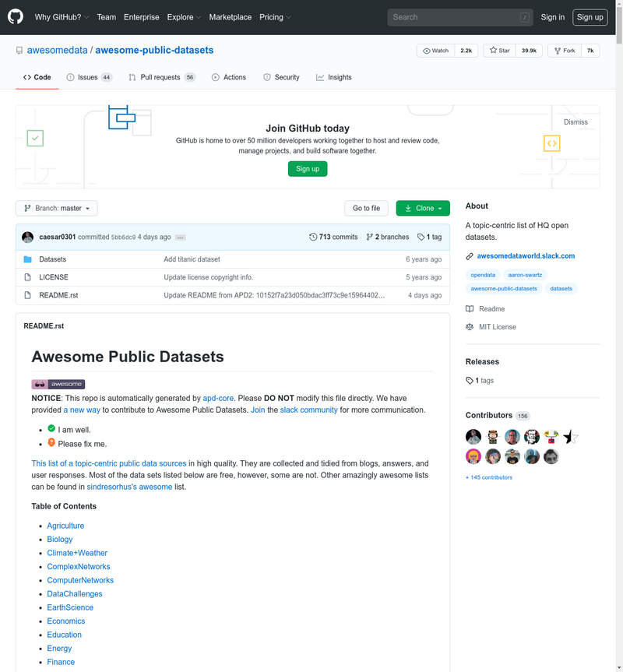
Task: Open the Marketplace nav item
Action: pyautogui.click(x=230, y=17)
